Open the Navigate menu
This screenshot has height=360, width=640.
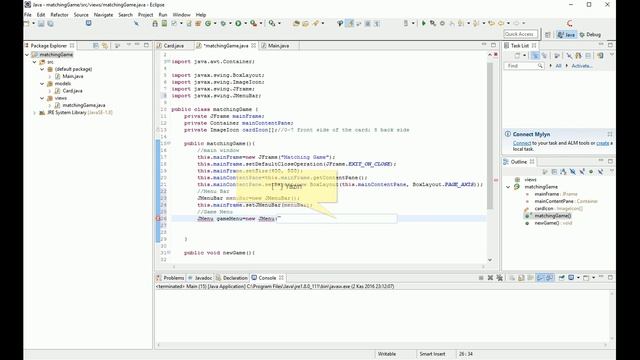(103, 15)
